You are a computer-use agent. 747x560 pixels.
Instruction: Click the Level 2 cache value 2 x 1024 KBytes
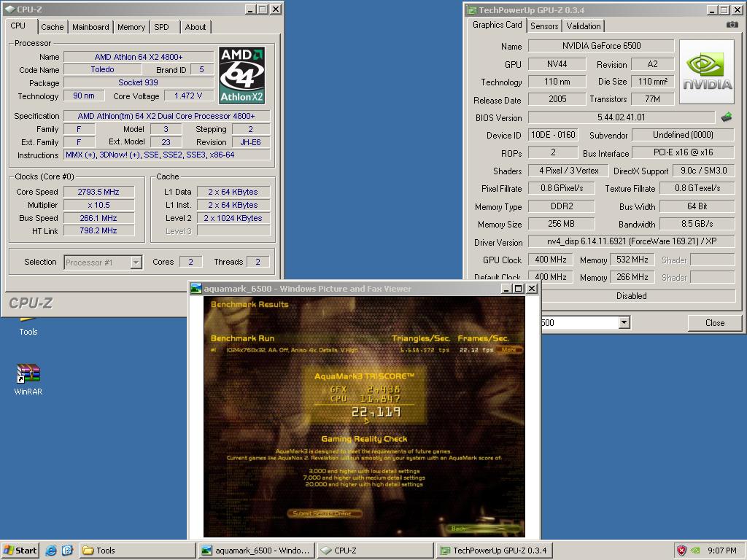(233, 218)
